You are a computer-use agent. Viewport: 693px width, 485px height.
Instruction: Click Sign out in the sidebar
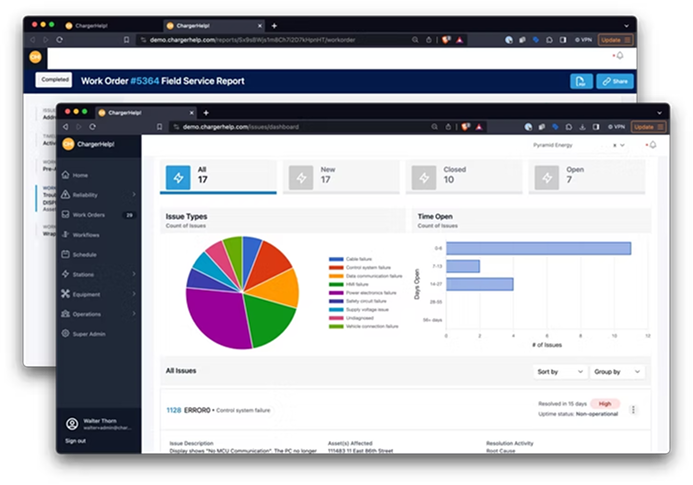(x=76, y=440)
